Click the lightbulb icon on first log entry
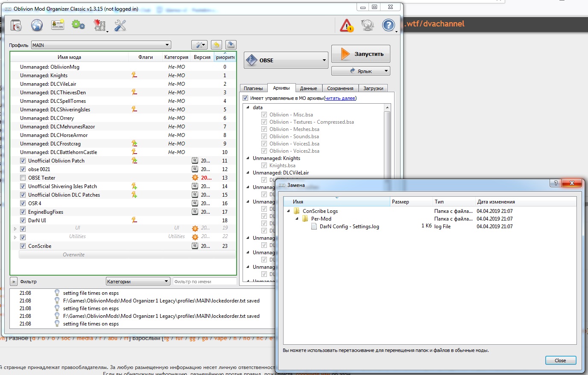This screenshot has width=588, height=375. [x=57, y=293]
